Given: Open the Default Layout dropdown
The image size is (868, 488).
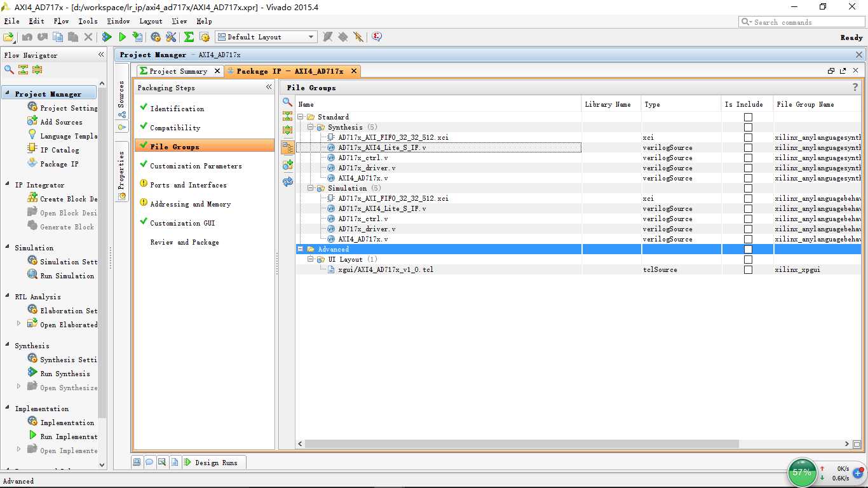Looking at the screenshot, I should pyautogui.click(x=266, y=37).
